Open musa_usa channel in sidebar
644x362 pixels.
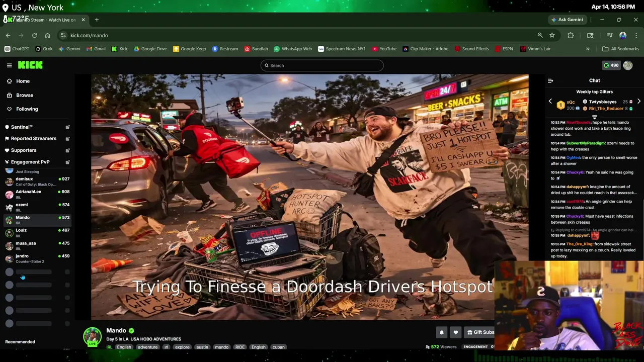click(x=37, y=245)
